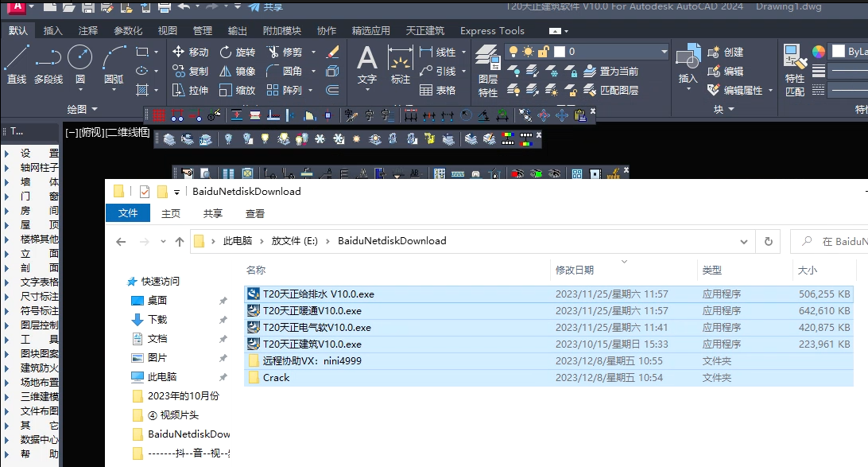Open Layer Properties (图层特性)

tap(488, 72)
